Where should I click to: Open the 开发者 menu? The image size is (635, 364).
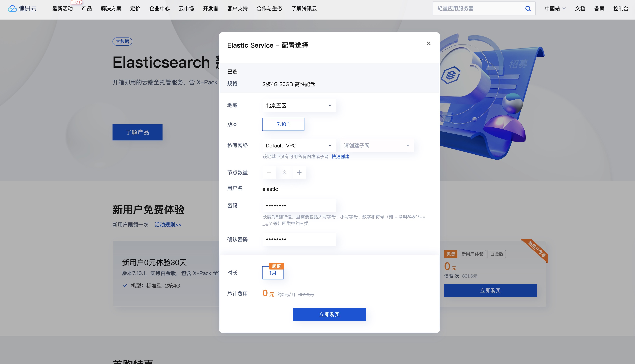[211, 8]
